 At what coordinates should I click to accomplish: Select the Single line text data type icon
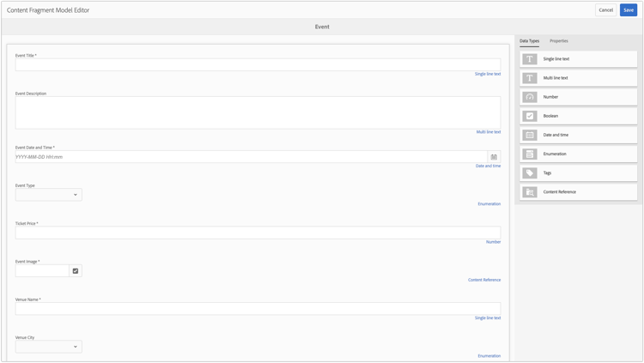pyautogui.click(x=530, y=59)
